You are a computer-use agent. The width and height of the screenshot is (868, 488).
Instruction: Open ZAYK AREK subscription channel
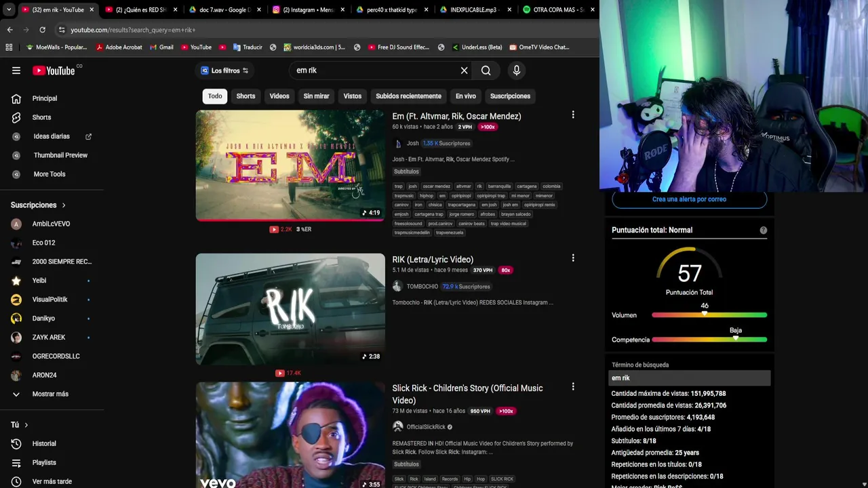[x=47, y=338]
